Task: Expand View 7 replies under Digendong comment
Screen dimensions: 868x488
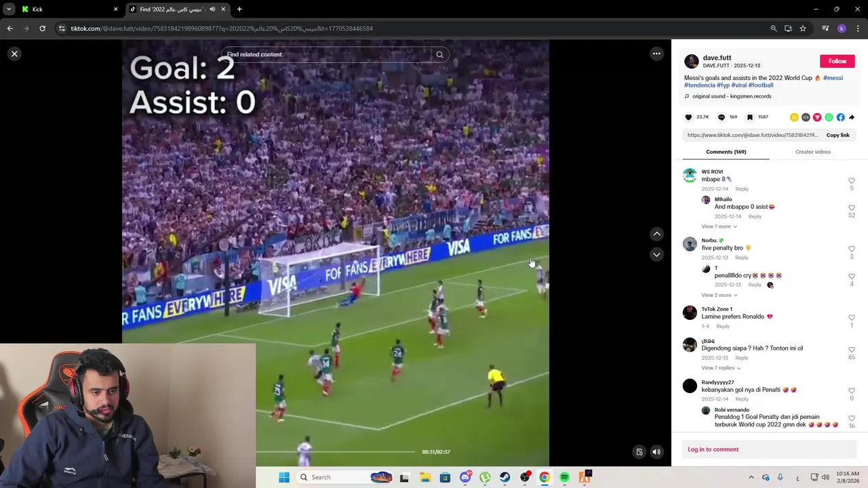Action: coord(721,367)
